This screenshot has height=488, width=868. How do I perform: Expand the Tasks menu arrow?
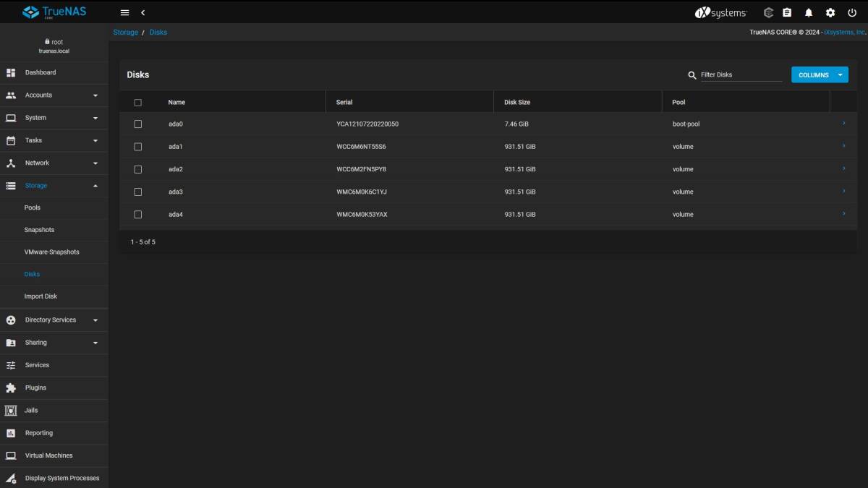pos(95,140)
